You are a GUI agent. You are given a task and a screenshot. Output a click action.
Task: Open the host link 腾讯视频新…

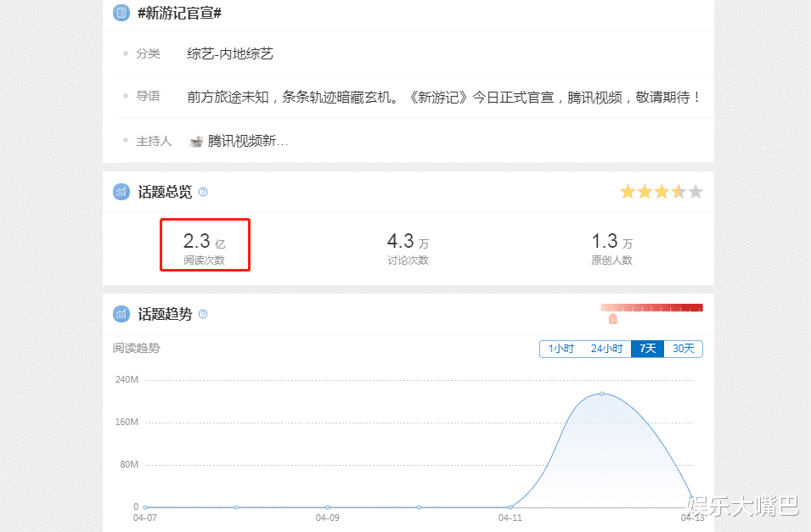tap(248, 141)
